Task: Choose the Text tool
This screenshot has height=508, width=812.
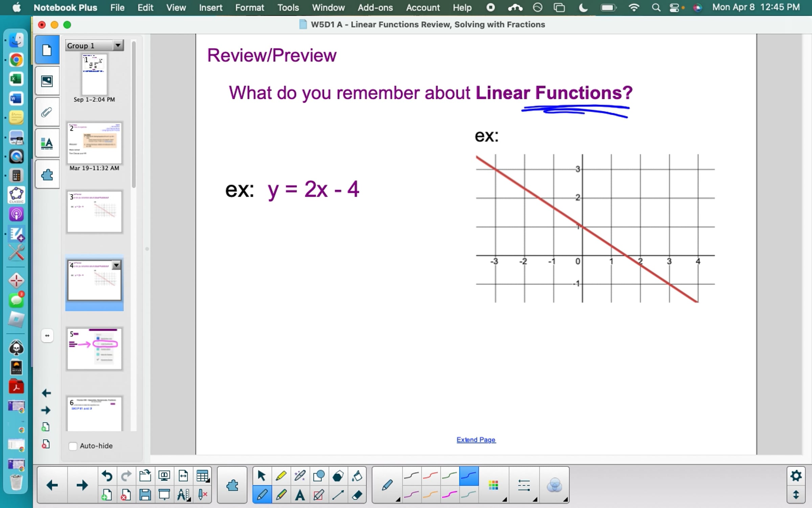Action: click(299, 495)
